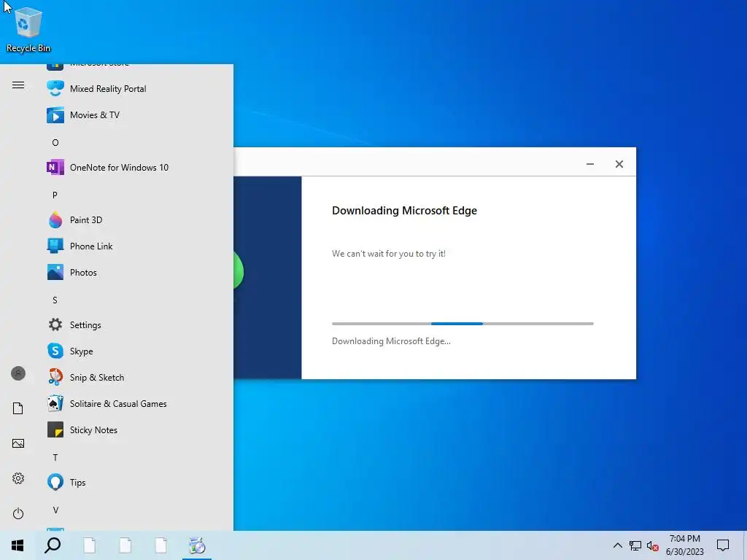Open third blank file taskbar icon

coord(161,545)
